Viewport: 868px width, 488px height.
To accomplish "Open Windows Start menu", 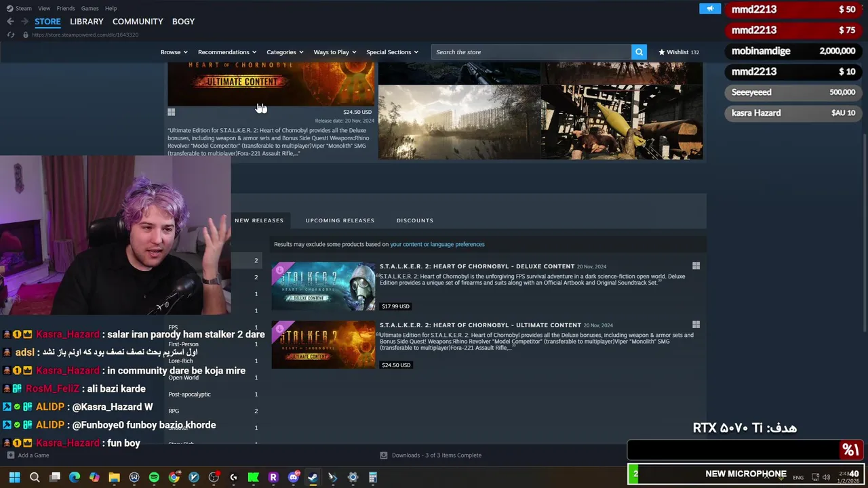I will (15, 477).
